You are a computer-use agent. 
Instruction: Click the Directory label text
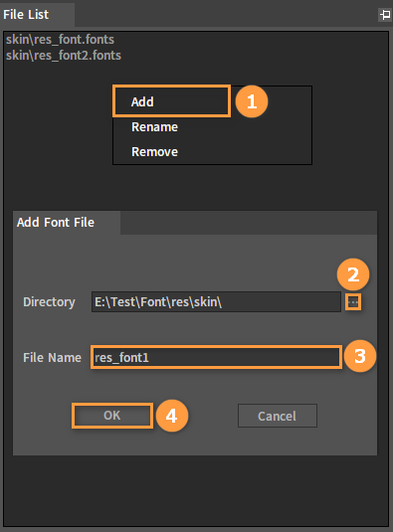pos(49,302)
